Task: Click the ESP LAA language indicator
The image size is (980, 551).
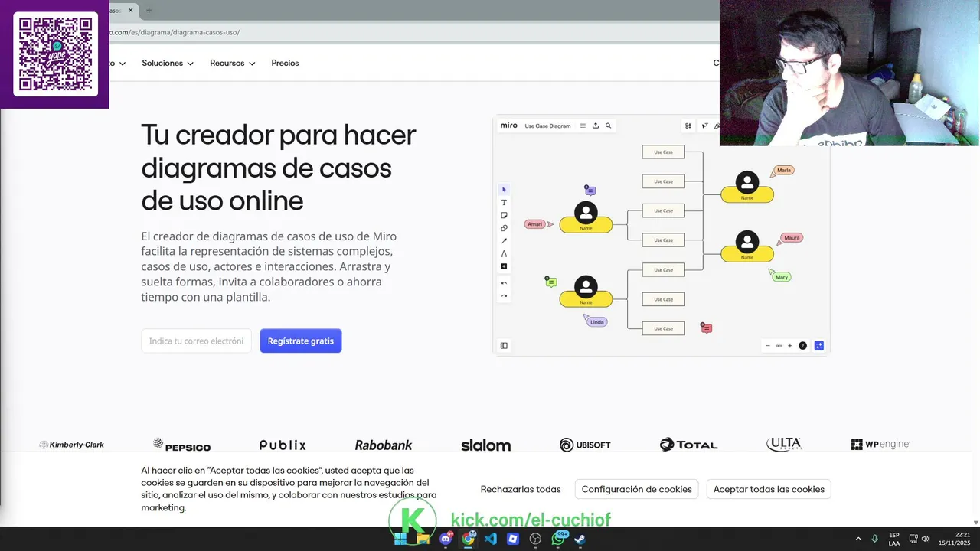Action: point(894,539)
